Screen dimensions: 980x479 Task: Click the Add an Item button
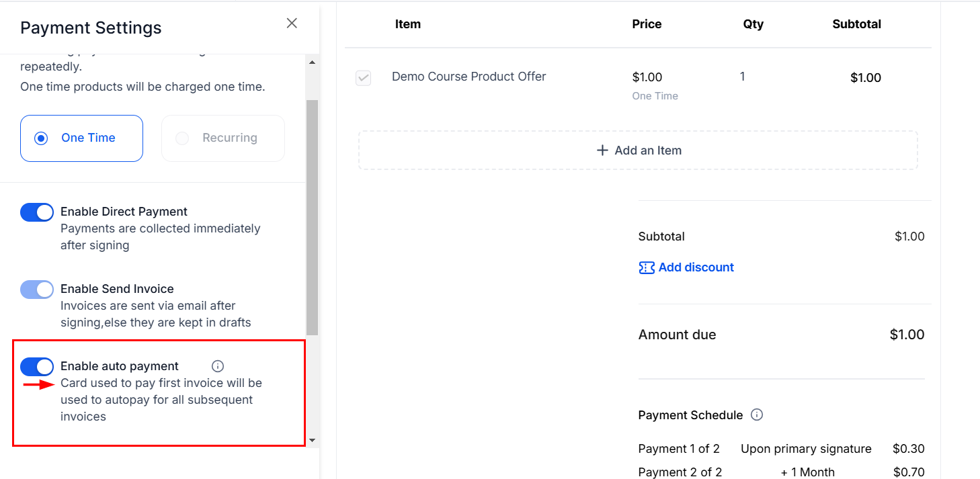click(x=638, y=150)
